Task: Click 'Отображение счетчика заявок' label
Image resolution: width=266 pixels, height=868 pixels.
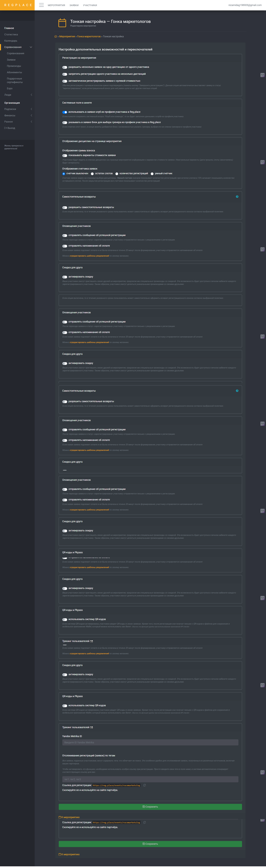Action: click(x=80, y=169)
